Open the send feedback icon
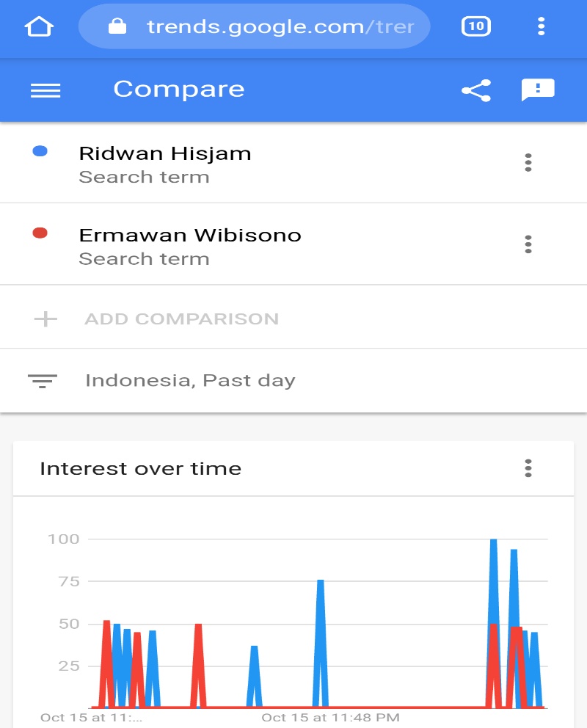This screenshot has width=587, height=728. pyautogui.click(x=537, y=90)
